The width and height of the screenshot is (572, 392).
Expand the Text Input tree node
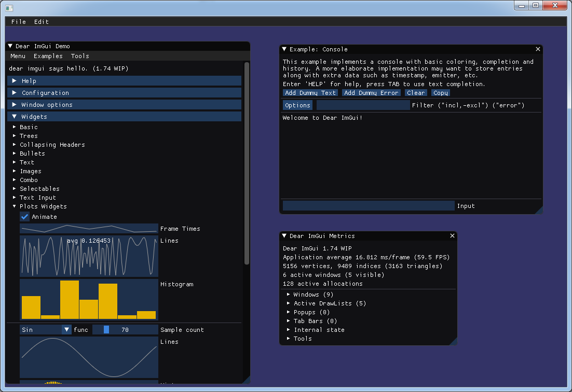pos(34,198)
